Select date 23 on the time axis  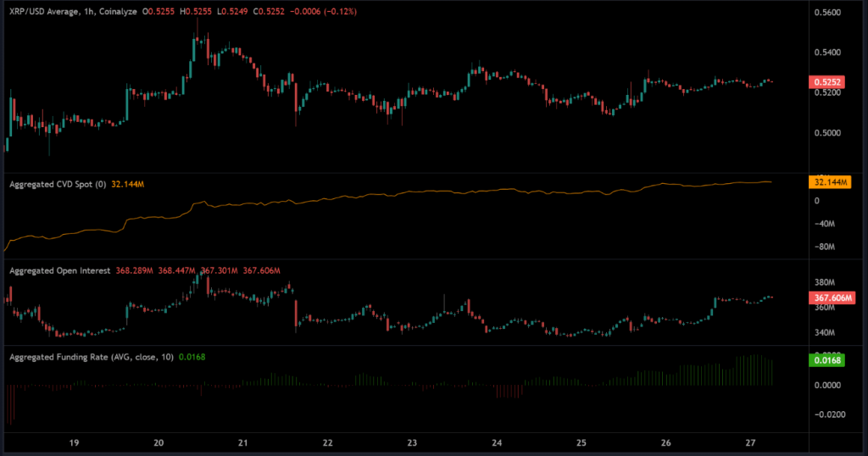click(412, 442)
